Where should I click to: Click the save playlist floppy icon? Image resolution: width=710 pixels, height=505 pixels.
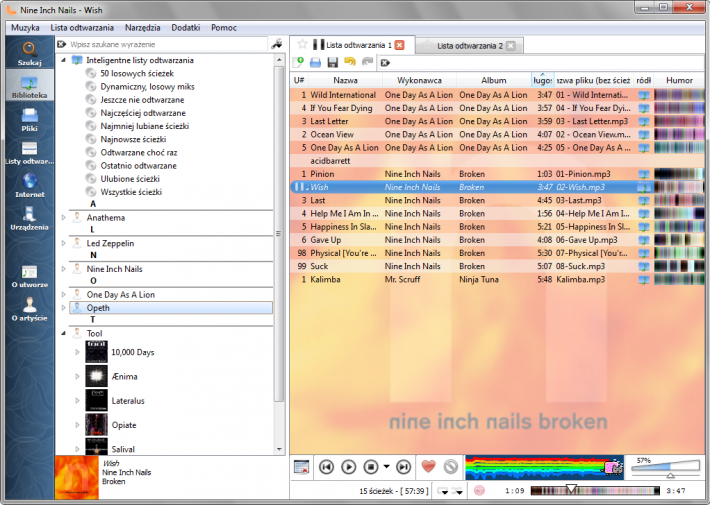tap(333, 63)
